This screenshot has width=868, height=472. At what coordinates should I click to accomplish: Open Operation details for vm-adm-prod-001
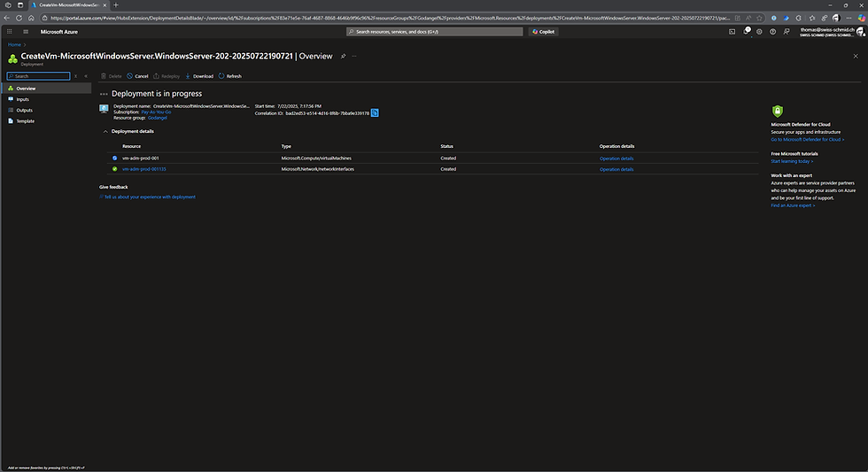(x=616, y=159)
